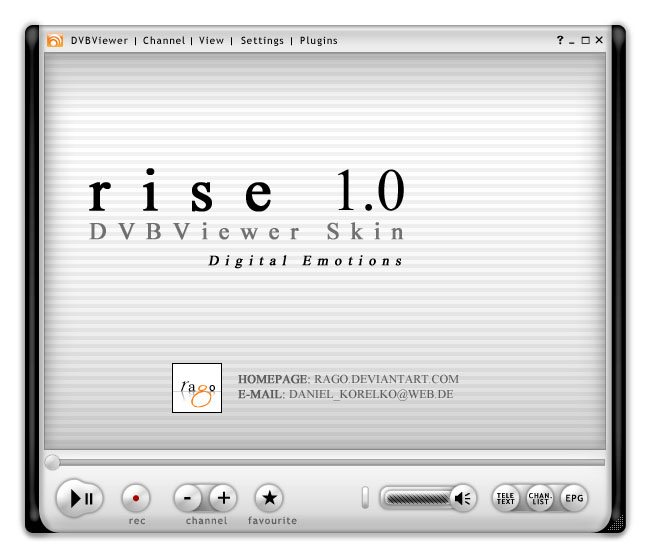
Task: Close the DVBViewer window
Action: coord(599,40)
